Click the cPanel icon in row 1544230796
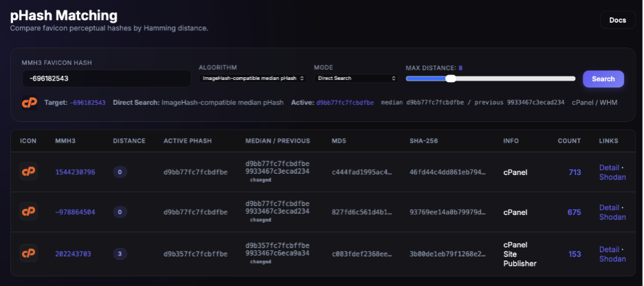Image resolution: width=644 pixels, height=286 pixels. click(x=29, y=172)
